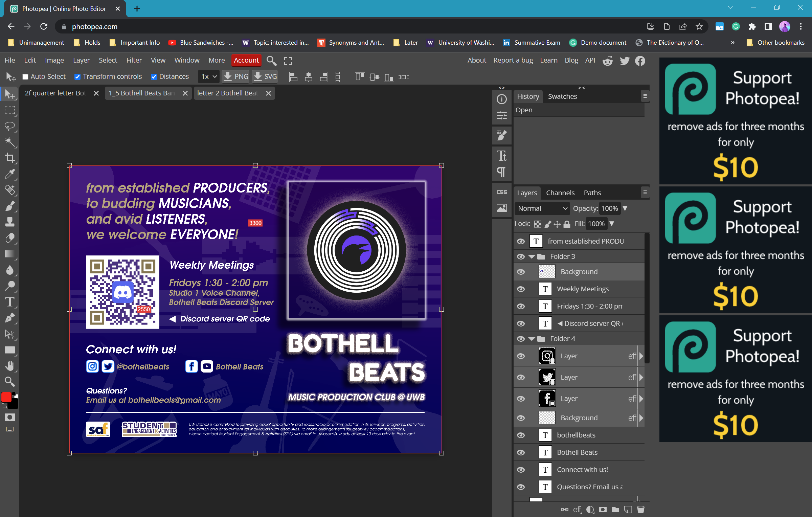The width and height of the screenshot is (812, 517).
Task: Select the Rectangle shape tool
Action: (10, 350)
